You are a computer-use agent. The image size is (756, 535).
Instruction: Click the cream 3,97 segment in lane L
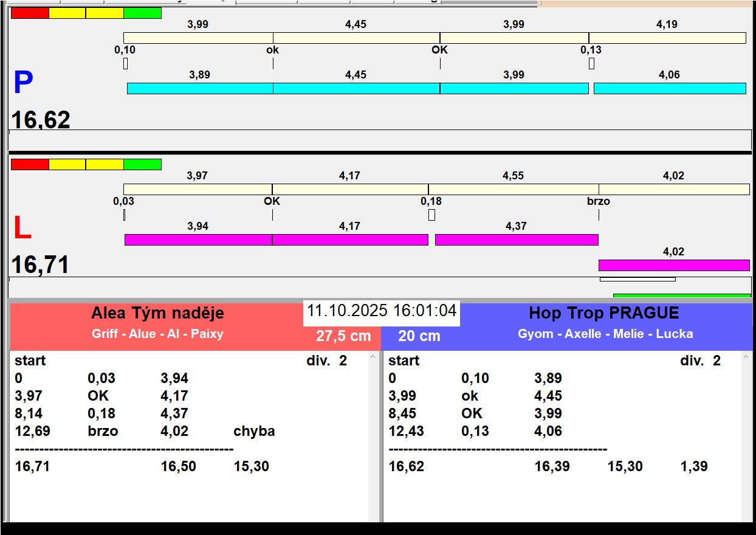point(198,189)
